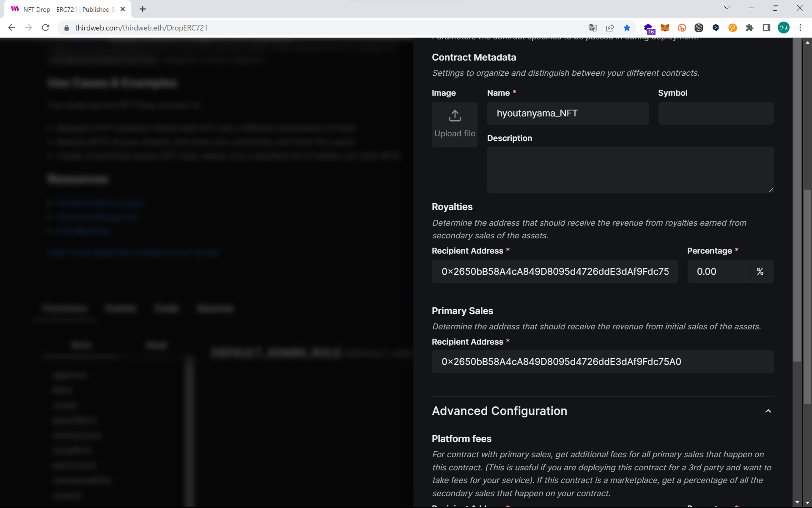
Task: Click the contract Name input field
Action: pyautogui.click(x=568, y=113)
